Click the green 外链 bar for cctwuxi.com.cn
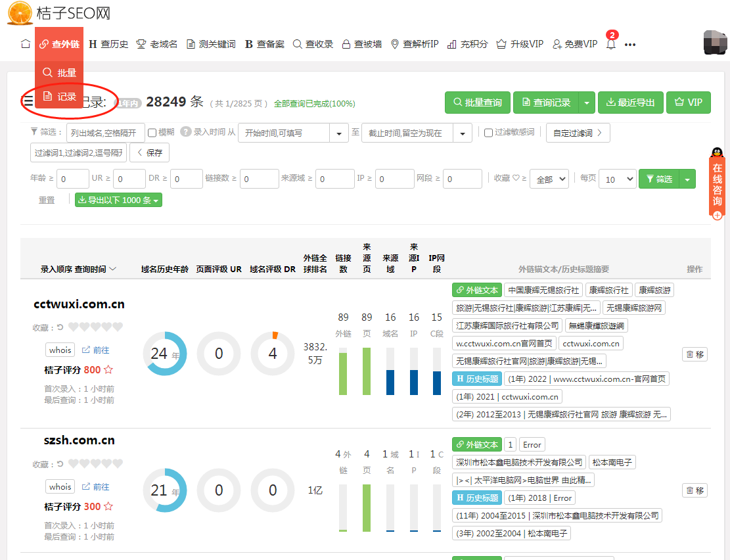Image resolution: width=730 pixels, height=560 pixels. click(x=343, y=373)
